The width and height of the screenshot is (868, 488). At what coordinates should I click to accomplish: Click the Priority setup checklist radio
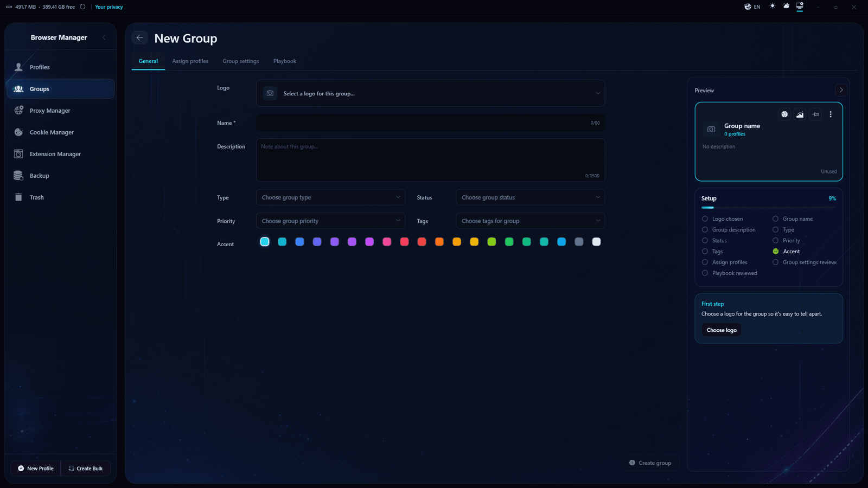click(775, 241)
